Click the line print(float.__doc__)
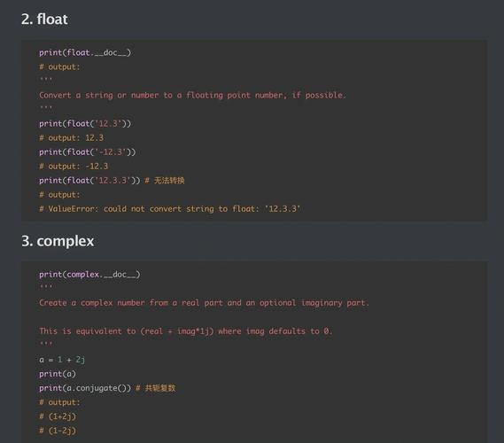Viewport: 504px width, 443px height. (x=85, y=52)
